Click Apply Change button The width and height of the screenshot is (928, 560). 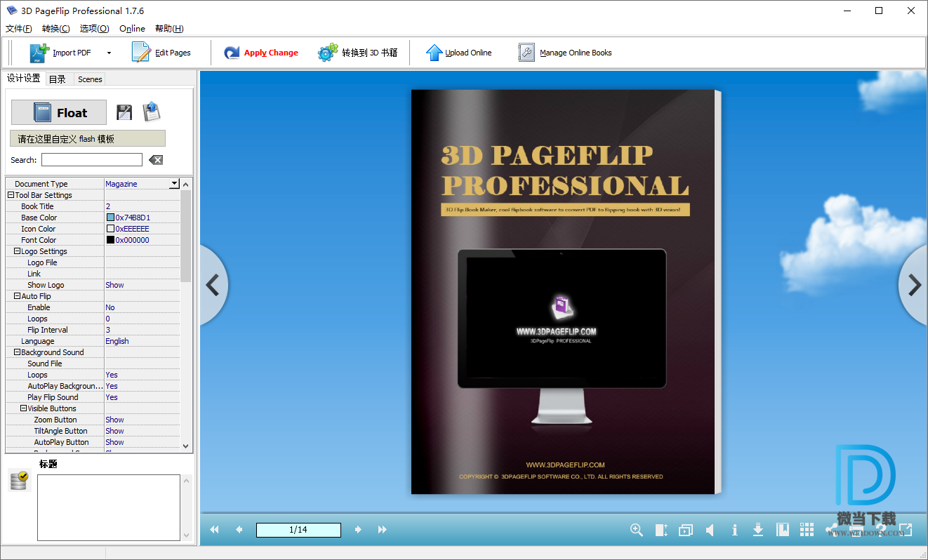[260, 53]
